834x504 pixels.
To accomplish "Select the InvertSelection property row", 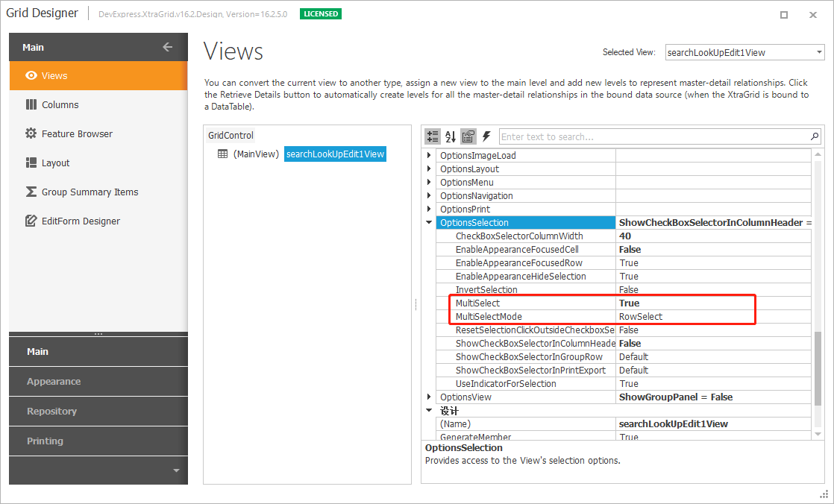I will 624,290.
